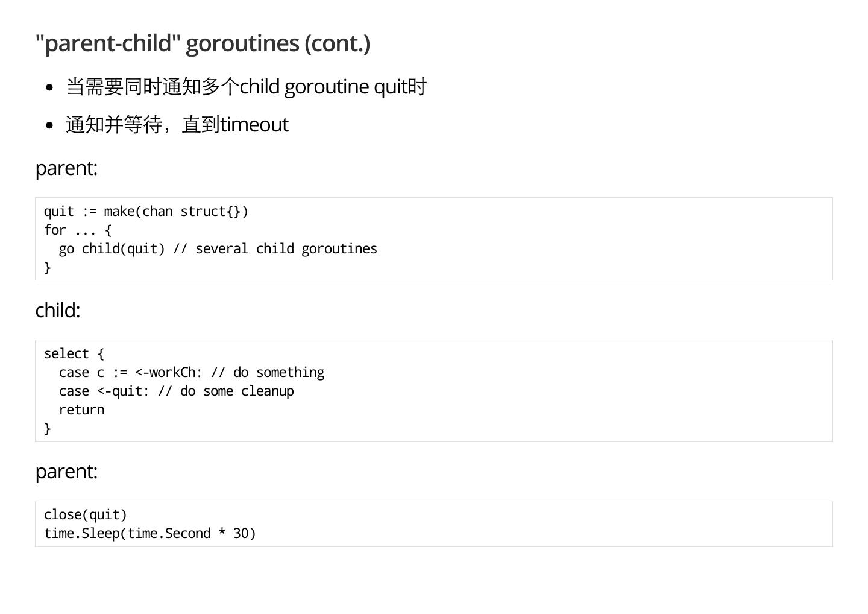Click the "go child(quit)" statement
The width and height of the screenshot is (868, 614).
[112, 249]
